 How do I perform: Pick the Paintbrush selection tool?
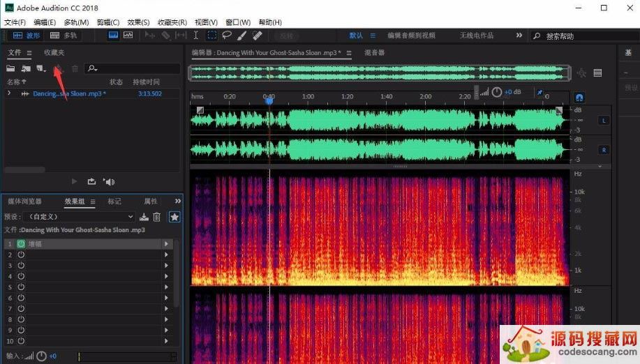(x=241, y=36)
